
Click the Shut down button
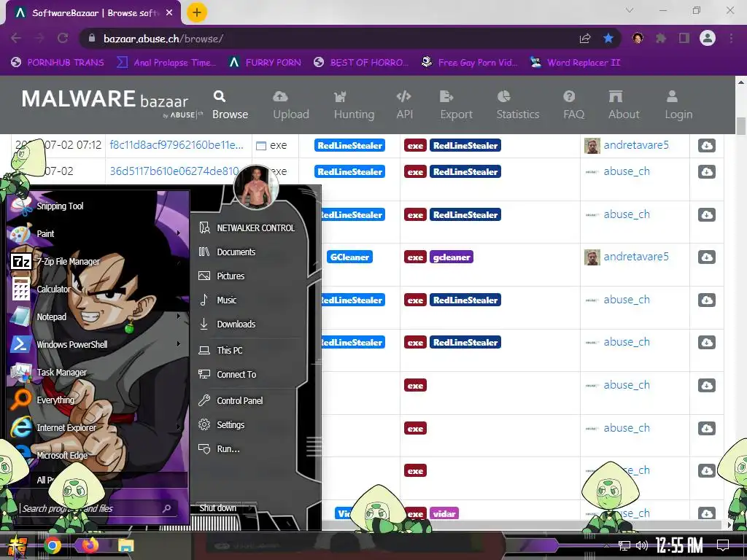218,508
